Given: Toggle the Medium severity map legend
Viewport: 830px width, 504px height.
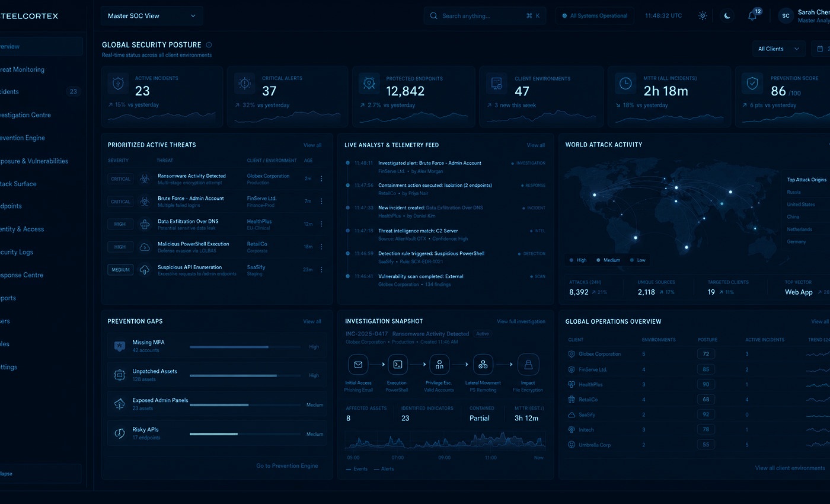Looking at the screenshot, I should pos(608,260).
